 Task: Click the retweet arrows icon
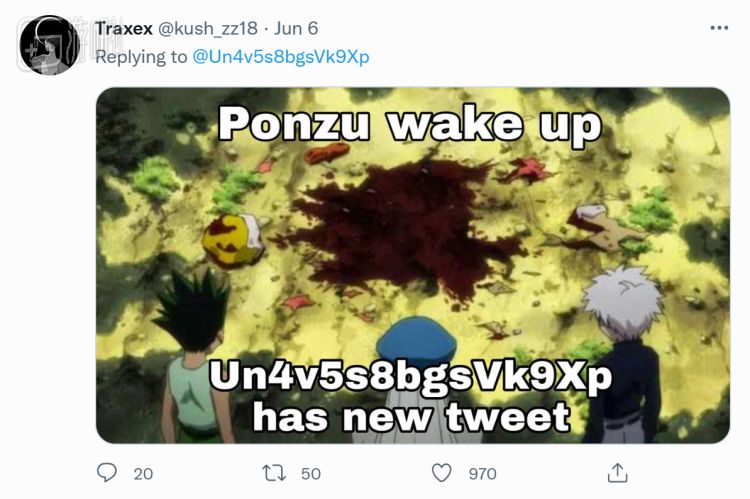point(274,472)
